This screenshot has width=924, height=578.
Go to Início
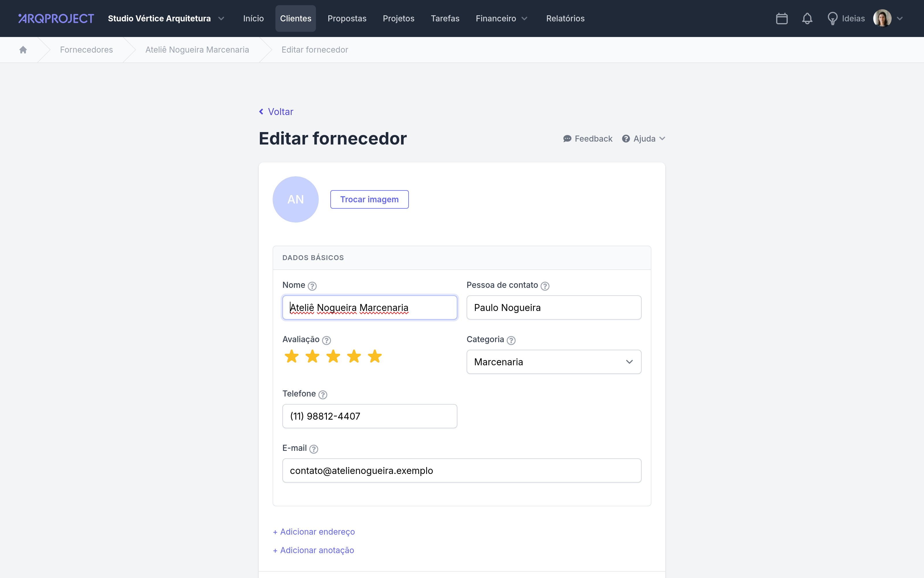tap(254, 18)
